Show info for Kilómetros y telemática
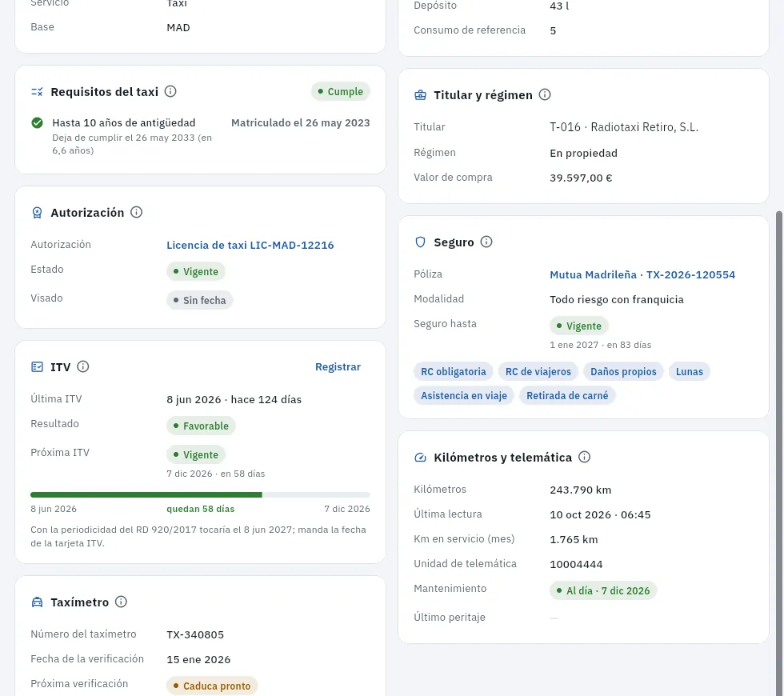784x696 pixels. coord(584,457)
